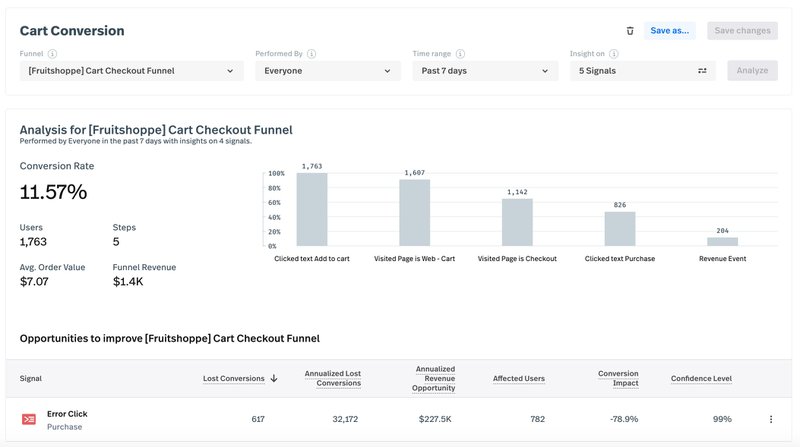Open the 5 Signals insight selector
The image size is (800, 447).
(642, 71)
